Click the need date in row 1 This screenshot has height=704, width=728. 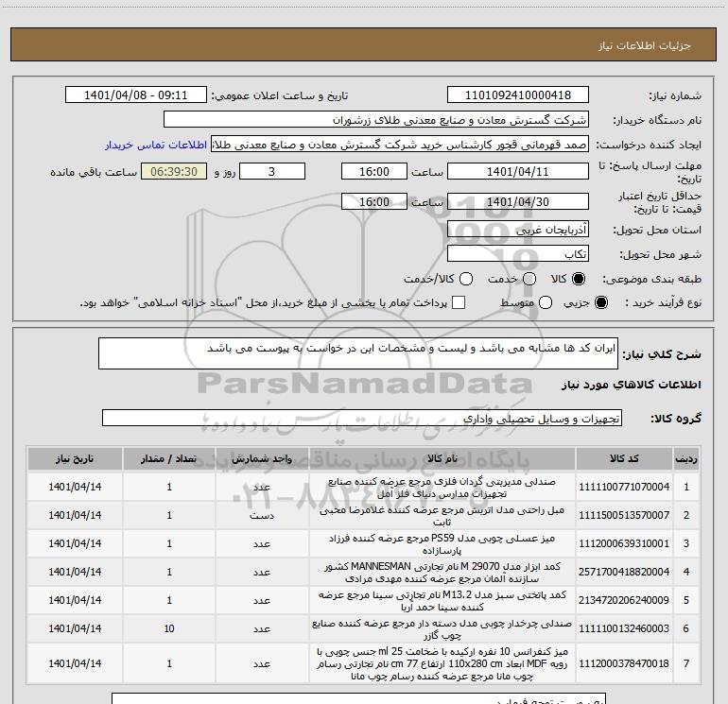coord(75,487)
